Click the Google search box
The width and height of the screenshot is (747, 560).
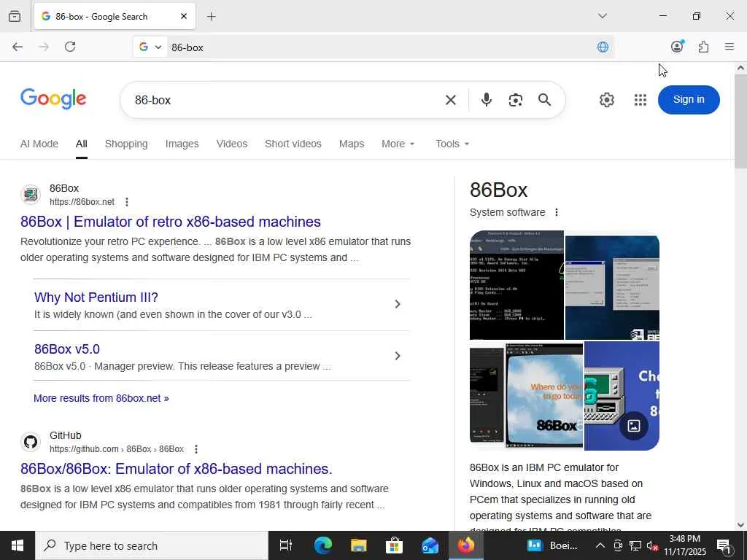point(286,100)
